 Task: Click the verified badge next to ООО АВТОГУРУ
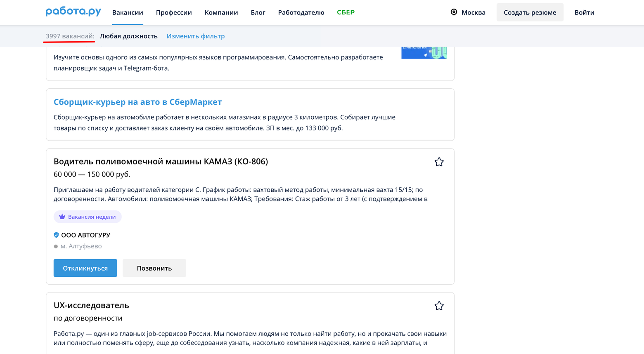coord(56,235)
